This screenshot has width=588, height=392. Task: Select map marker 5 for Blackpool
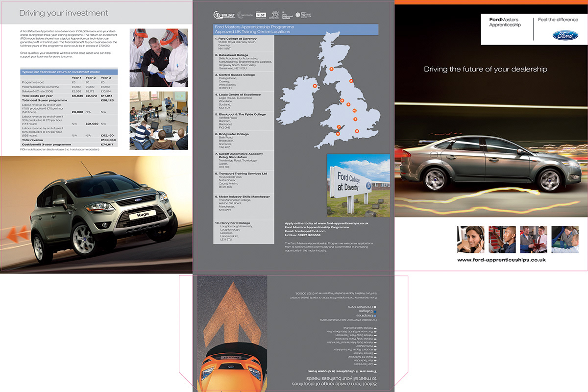click(342, 100)
